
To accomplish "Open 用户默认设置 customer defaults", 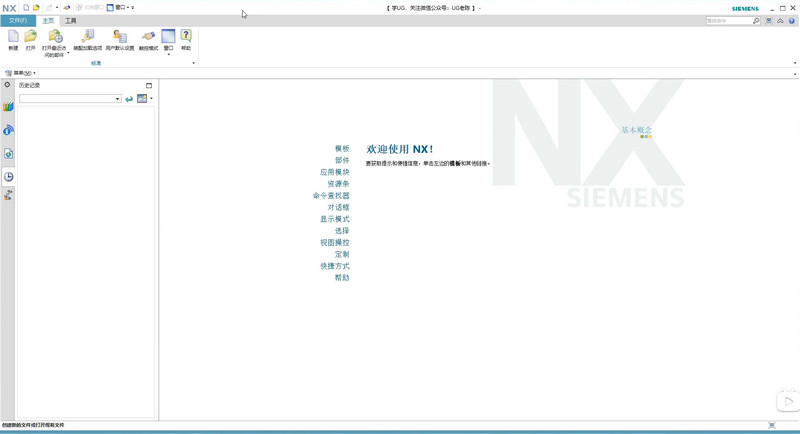I will [x=119, y=38].
